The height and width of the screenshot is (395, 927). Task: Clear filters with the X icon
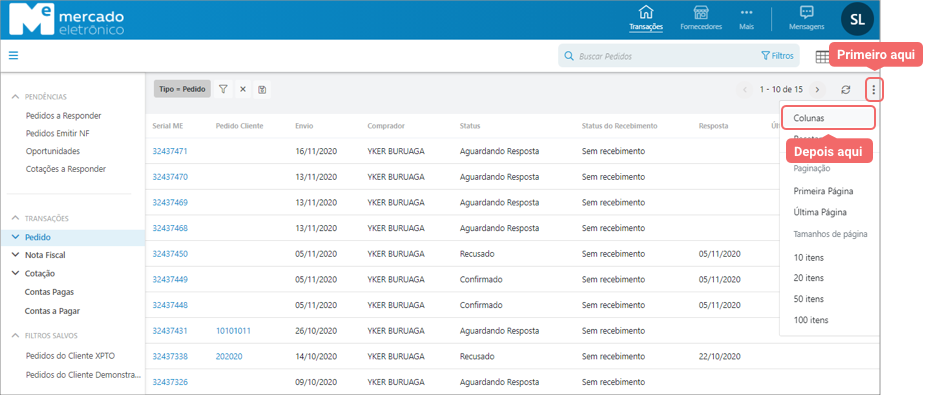pyautogui.click(x=243, y=89)
